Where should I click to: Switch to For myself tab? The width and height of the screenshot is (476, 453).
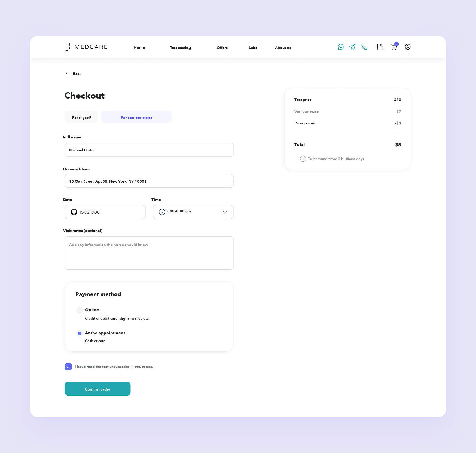[81, 117]
